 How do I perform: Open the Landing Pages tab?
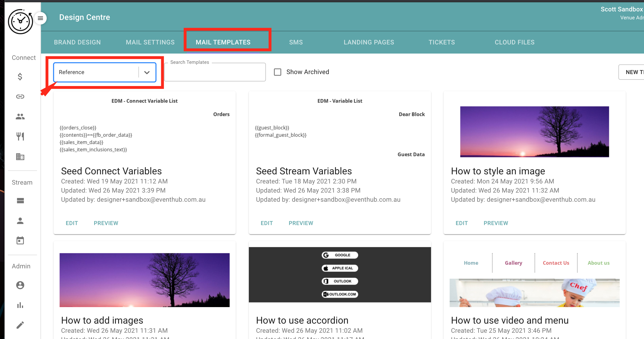pyautogui.click(x=369, y=42)
